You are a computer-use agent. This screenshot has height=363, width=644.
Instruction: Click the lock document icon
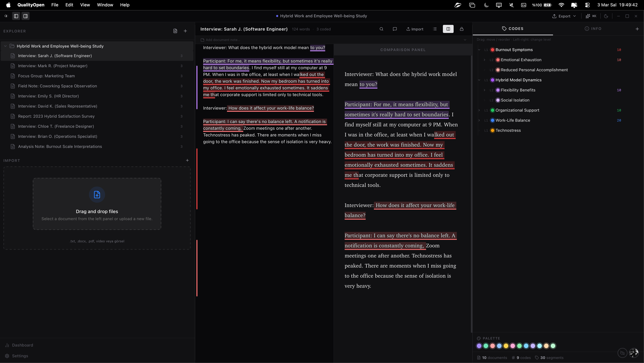coord(462,29)
